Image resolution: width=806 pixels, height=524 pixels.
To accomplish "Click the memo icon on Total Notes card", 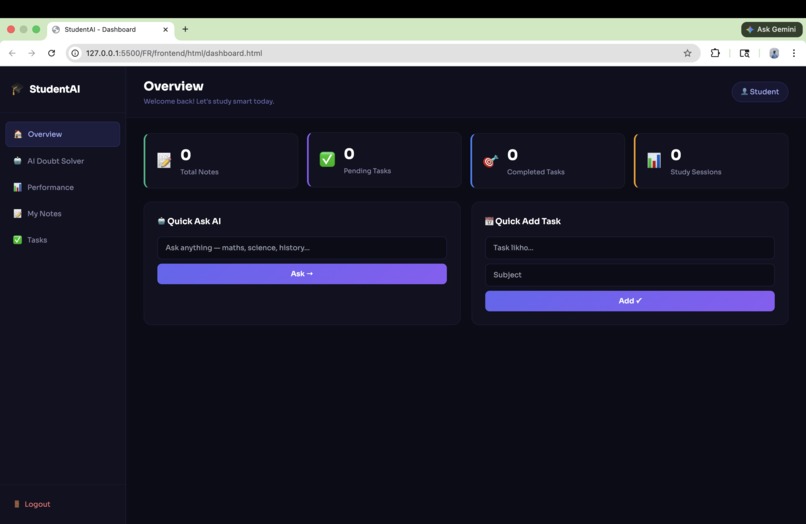I will click(164, 160).
